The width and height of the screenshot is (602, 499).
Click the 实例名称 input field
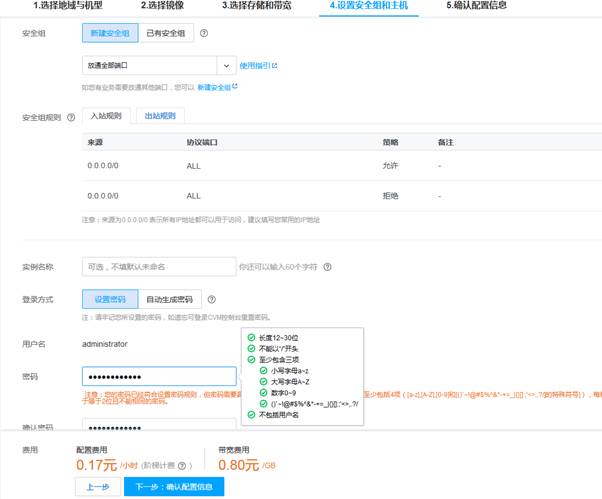coord(158,267)
